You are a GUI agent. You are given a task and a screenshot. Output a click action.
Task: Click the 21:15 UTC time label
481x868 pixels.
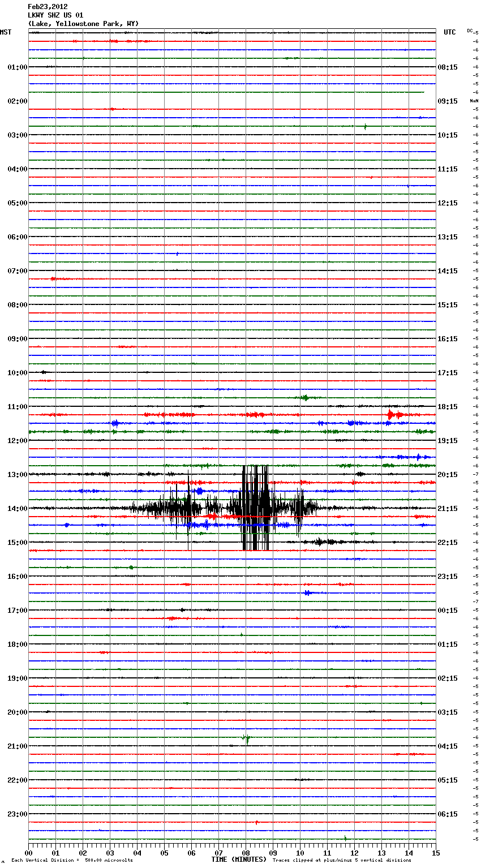pos(448,509)
